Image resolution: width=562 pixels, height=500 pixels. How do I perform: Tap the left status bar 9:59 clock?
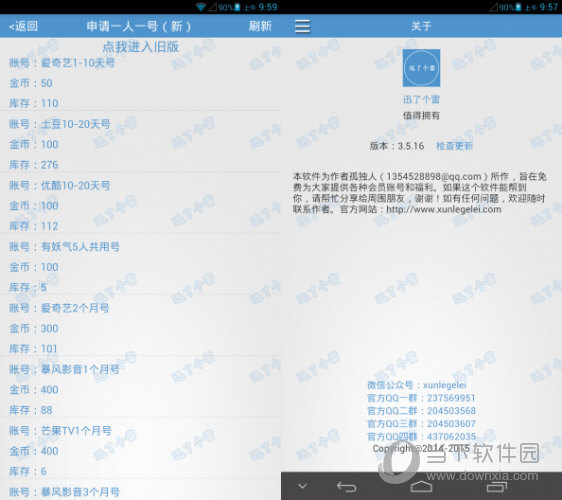pos(268,7)
